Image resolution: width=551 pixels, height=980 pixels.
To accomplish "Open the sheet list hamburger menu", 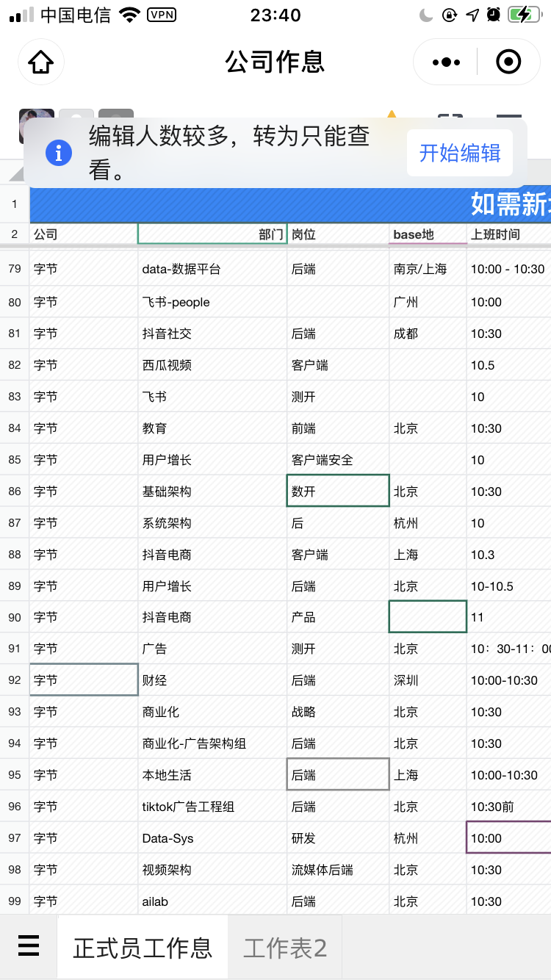I will pos(29,946).
